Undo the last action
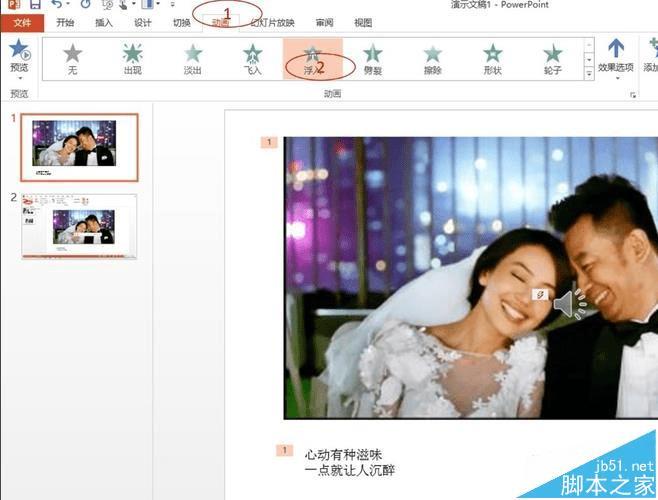658x500 pixels. point(56,4)
